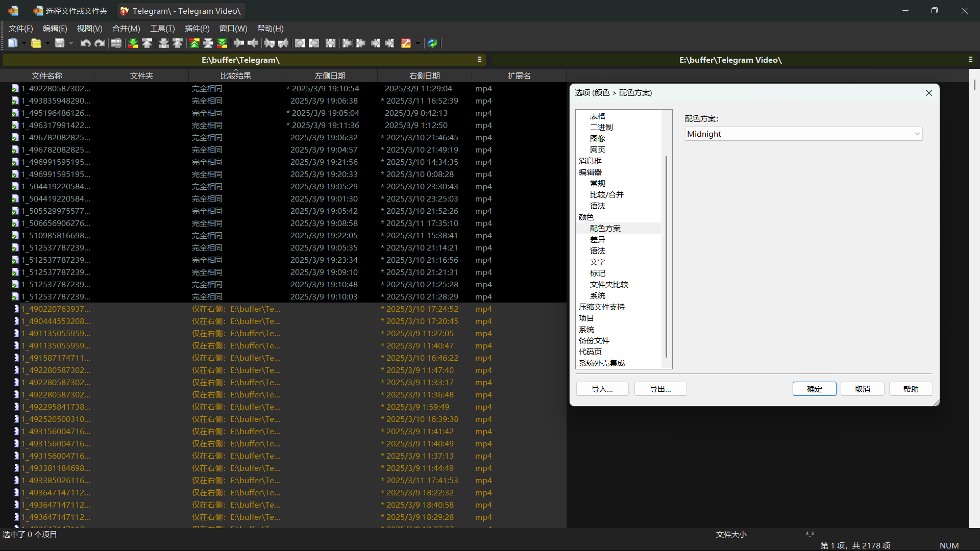Save the session with the Save icon
980x551 pixels.
pyautogui.click(x=60, y=43)
